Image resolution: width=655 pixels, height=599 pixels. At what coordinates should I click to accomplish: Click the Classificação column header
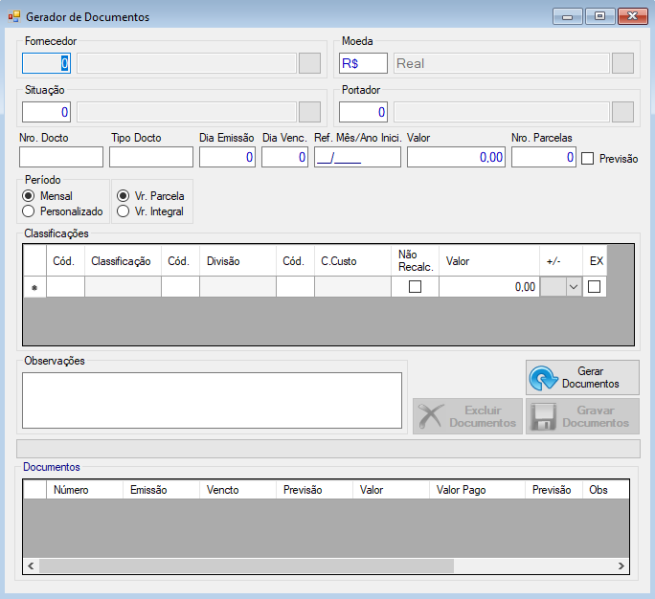123,261
